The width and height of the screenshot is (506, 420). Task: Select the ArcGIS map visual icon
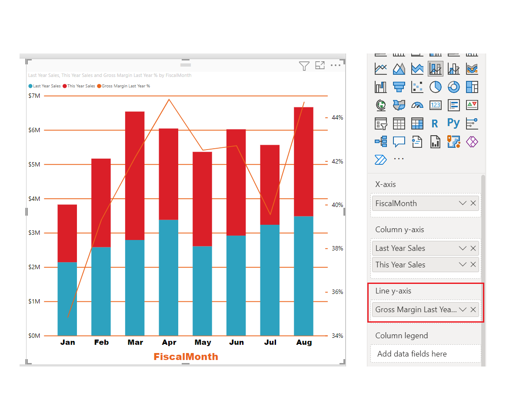[453, 141]
